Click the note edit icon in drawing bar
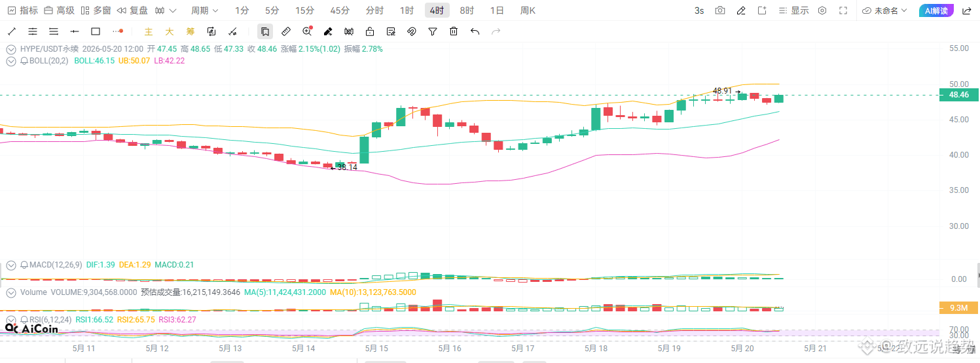The height and width of the screenshot is (363, 980). coord(391,31)
